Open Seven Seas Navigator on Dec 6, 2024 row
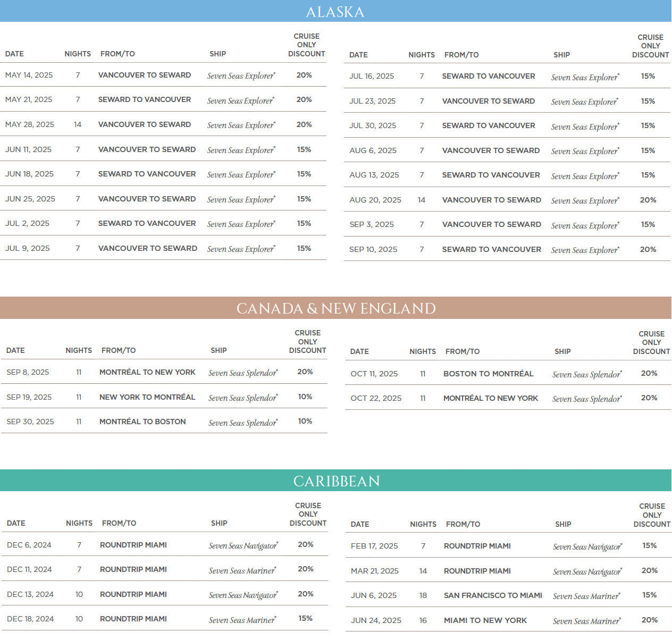 tap(243, 545)
